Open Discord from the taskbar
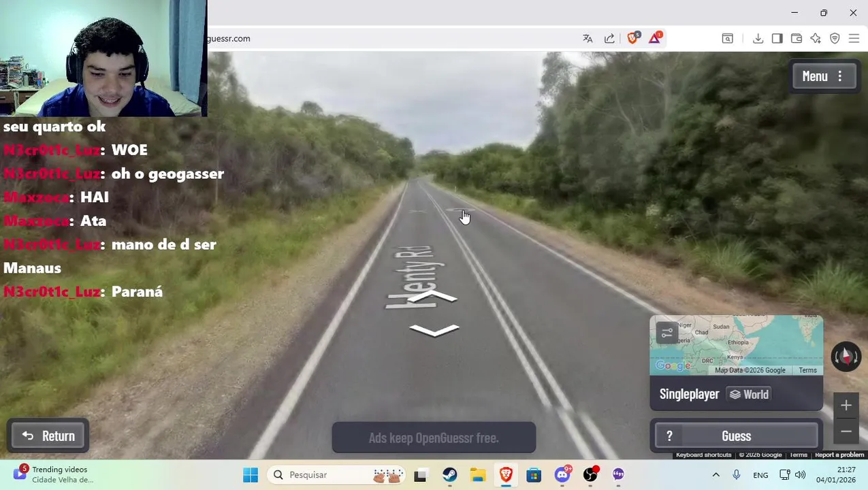The width and height of the screenshot is (868, 490). coord(562,475)
